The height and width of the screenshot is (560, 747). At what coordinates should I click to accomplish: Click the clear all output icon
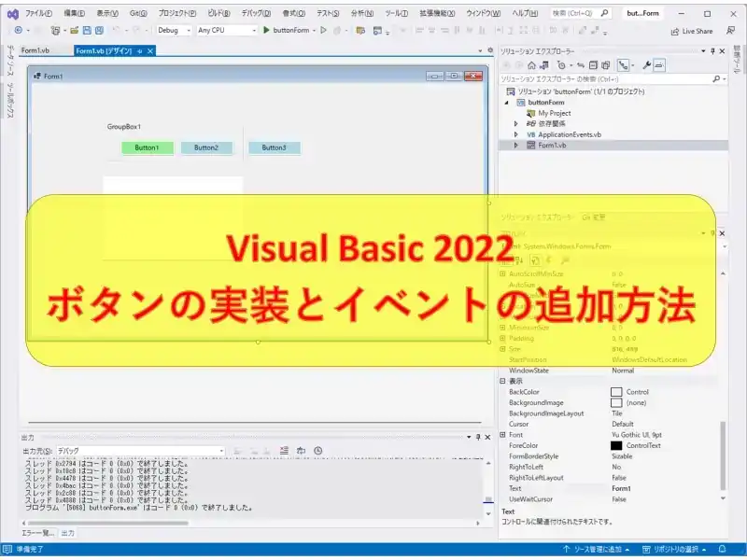284,451
